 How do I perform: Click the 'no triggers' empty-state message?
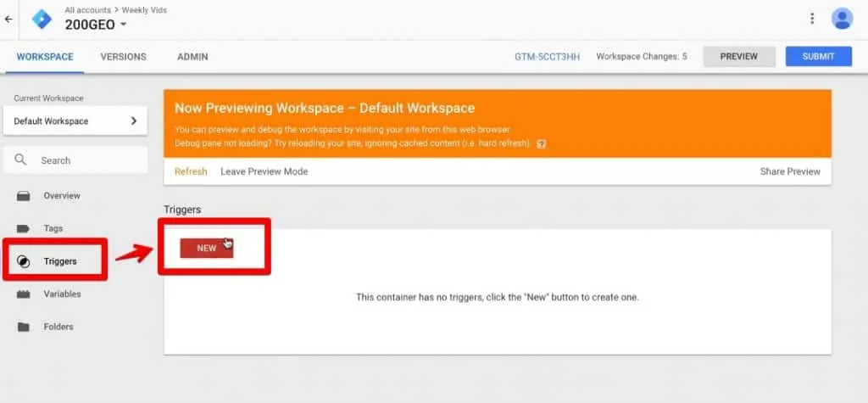[x=497, y=297]
